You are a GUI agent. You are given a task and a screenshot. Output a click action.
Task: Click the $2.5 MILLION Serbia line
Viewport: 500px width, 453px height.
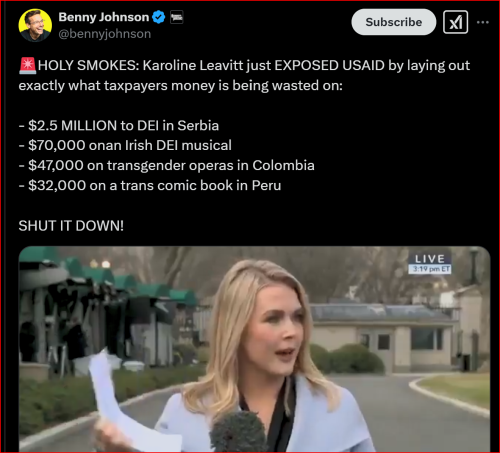119,126
